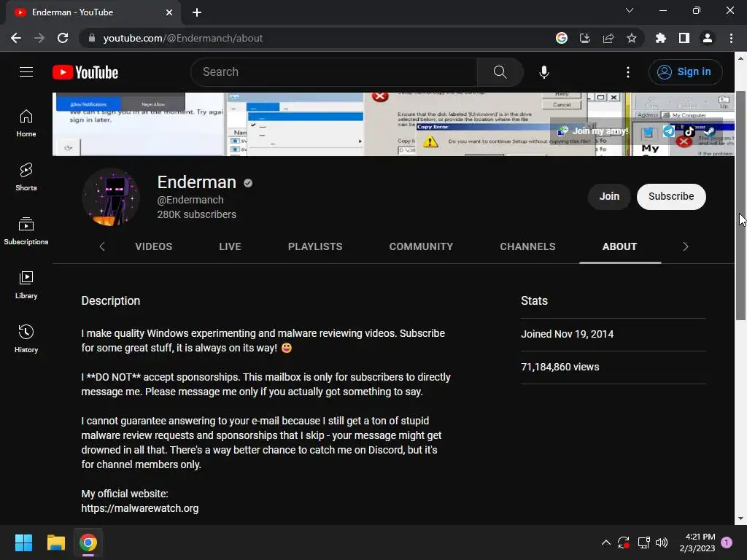Click the YouTube Search input field

[333, 72]
